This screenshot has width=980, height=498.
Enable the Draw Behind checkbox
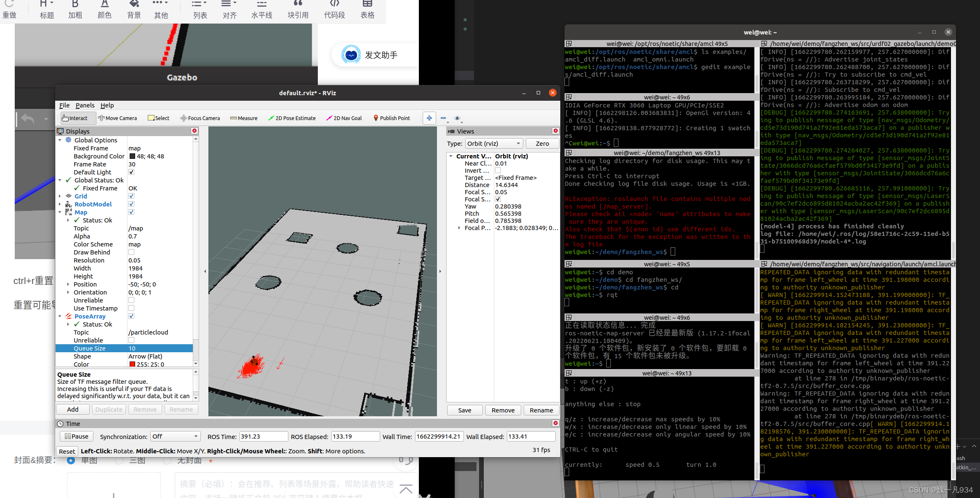point(131,252)
